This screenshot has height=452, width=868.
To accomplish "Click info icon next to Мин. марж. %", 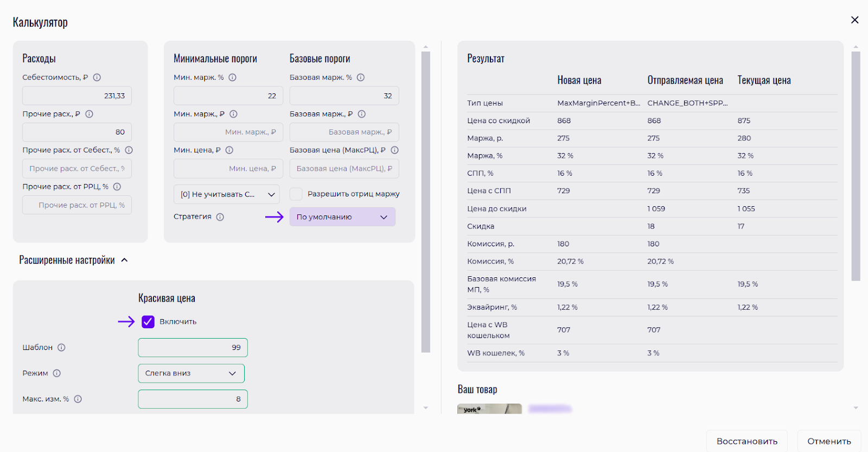I will tap(232, 78).
